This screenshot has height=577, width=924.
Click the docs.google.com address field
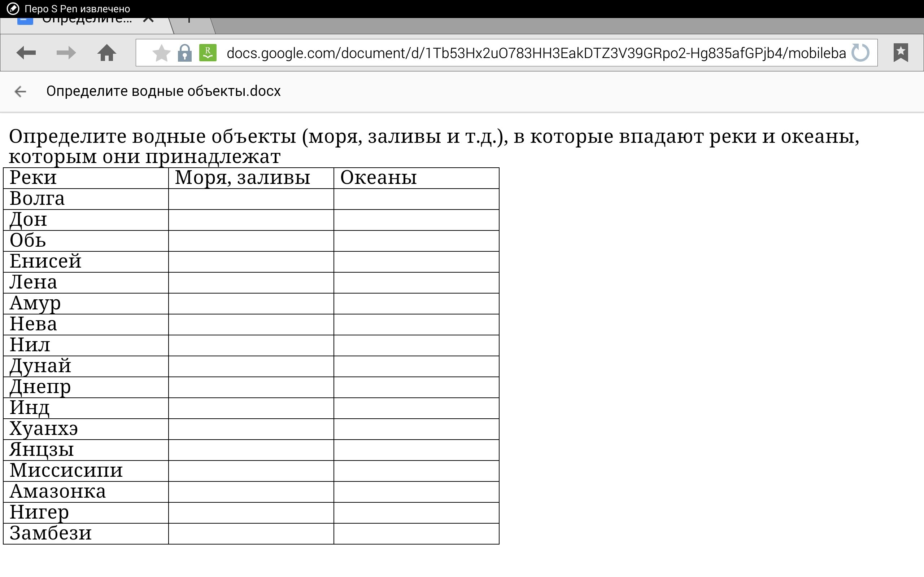click(x=535, y=53)
